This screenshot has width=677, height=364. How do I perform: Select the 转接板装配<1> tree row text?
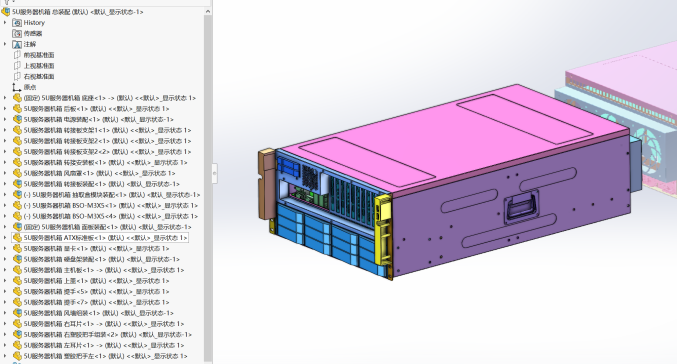click(101, 184)
